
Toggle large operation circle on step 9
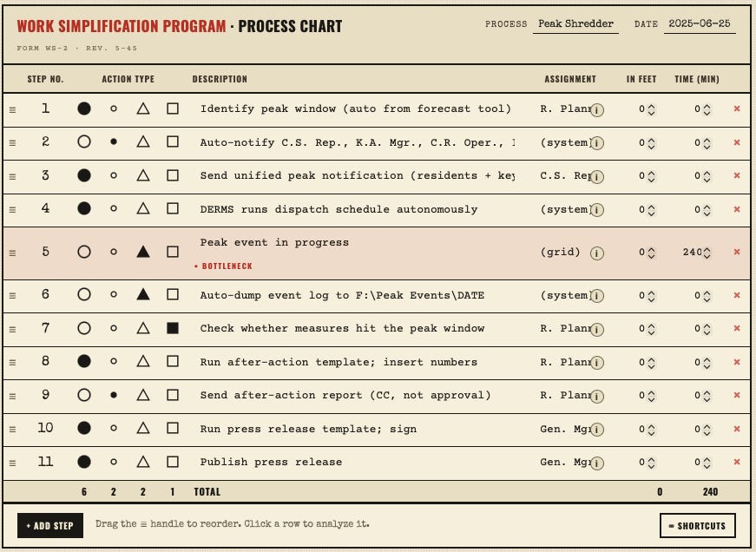(x=84, y=395)
